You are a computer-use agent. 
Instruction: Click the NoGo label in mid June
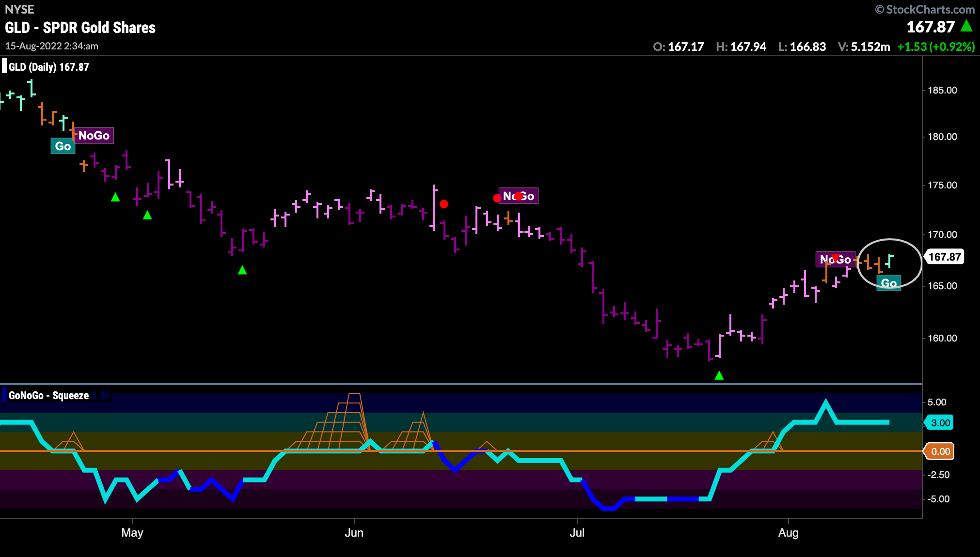[518, 196]
